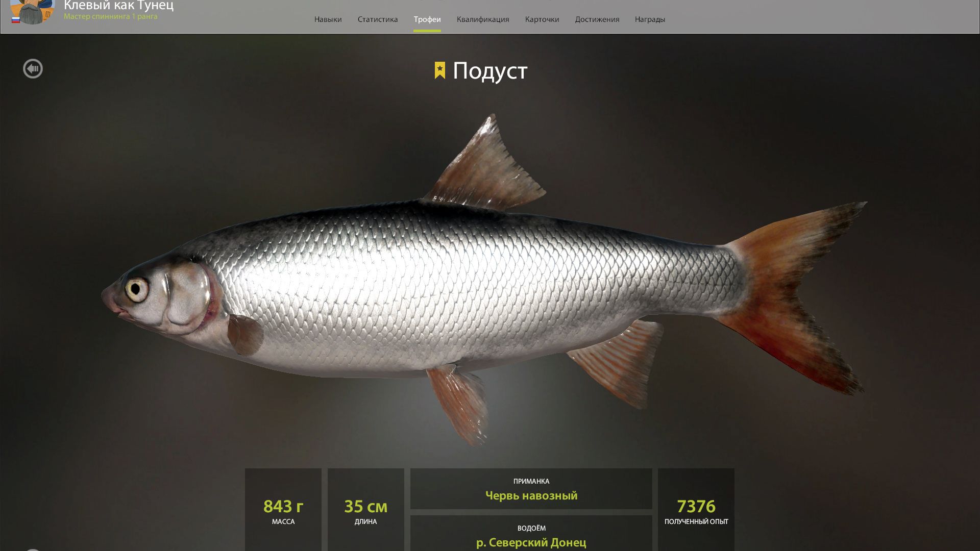Click the 35 см length tile

[366, 510]
